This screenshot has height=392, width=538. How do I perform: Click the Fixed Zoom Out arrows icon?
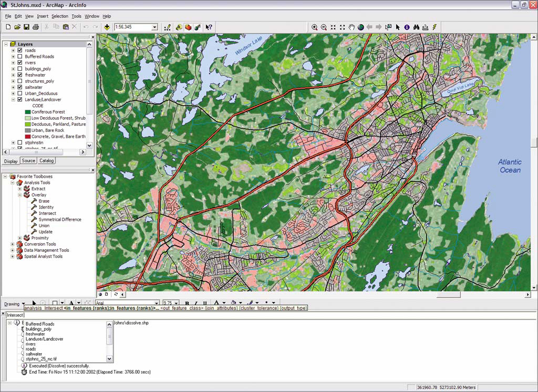(342, 27)
